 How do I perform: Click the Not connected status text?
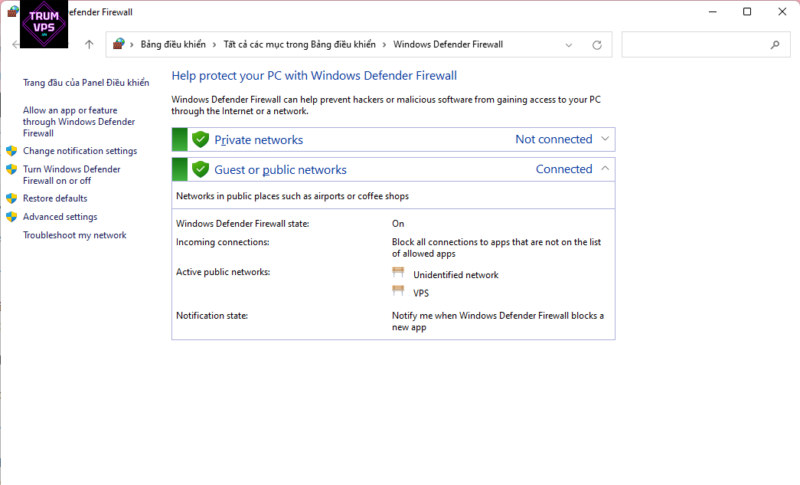(554, 139)
